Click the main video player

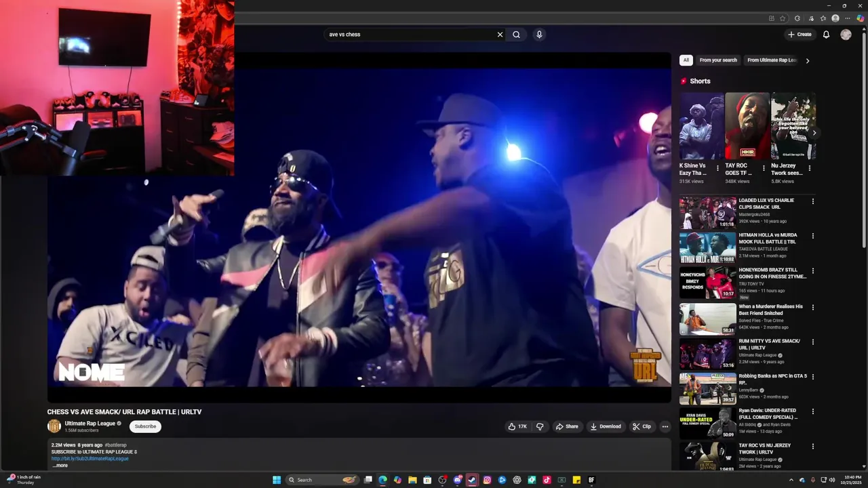[x=359, y=228]
